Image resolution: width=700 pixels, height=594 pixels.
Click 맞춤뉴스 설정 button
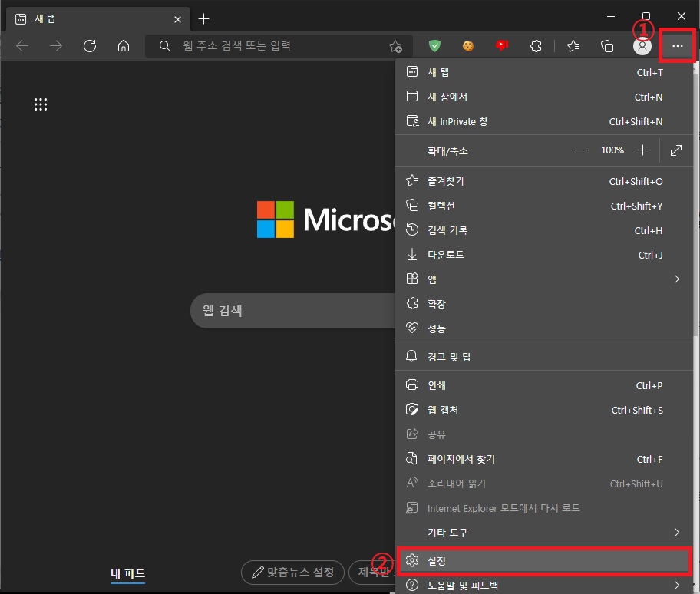(x=292, y=573)
